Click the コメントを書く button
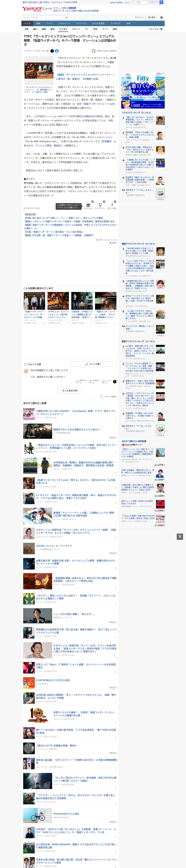This screenshot has height=868, width=186. coord(93,364)
